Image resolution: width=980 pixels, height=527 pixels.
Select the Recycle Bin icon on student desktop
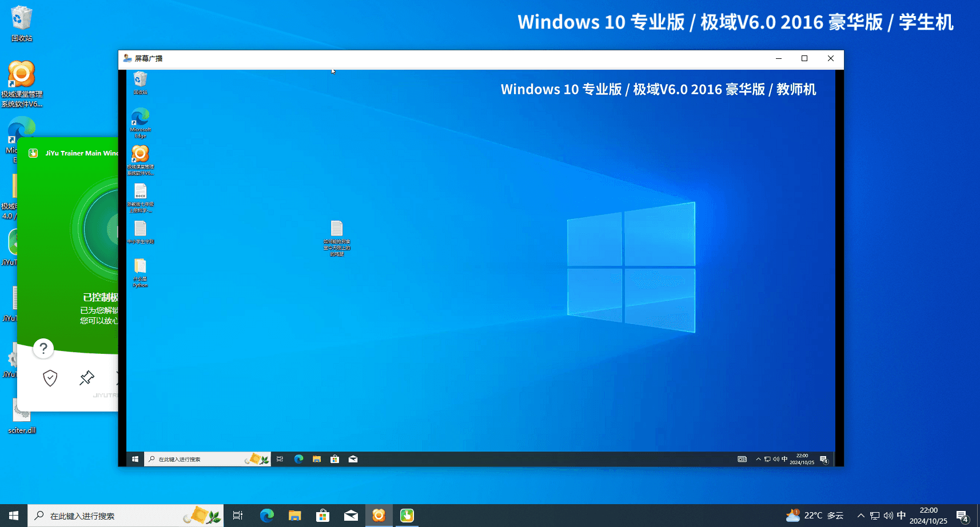click(22, 23)
